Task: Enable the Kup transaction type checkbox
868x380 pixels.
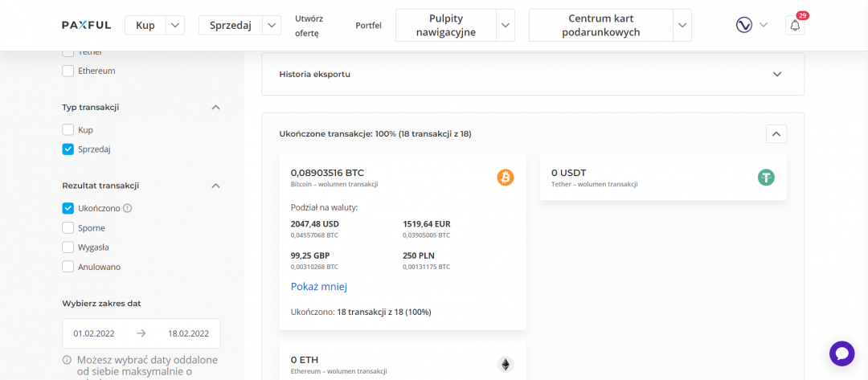Action: point(68,129)
